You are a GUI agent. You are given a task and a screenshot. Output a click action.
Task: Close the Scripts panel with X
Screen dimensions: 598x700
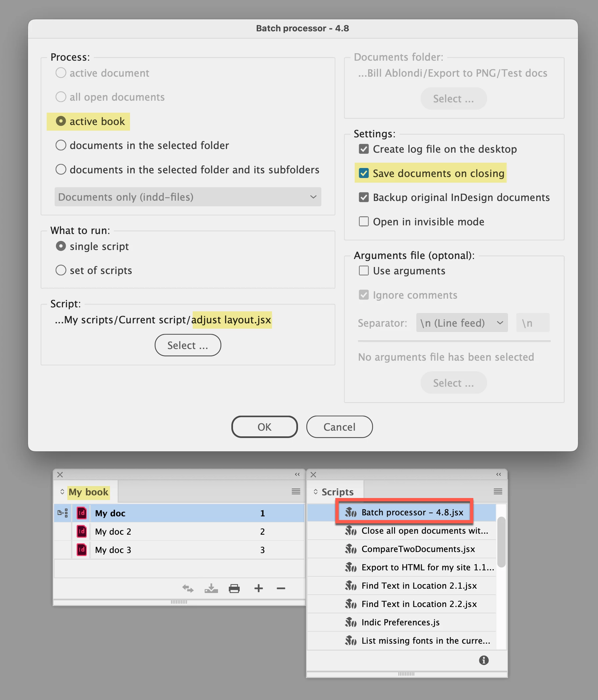click(x=314, y=474)
